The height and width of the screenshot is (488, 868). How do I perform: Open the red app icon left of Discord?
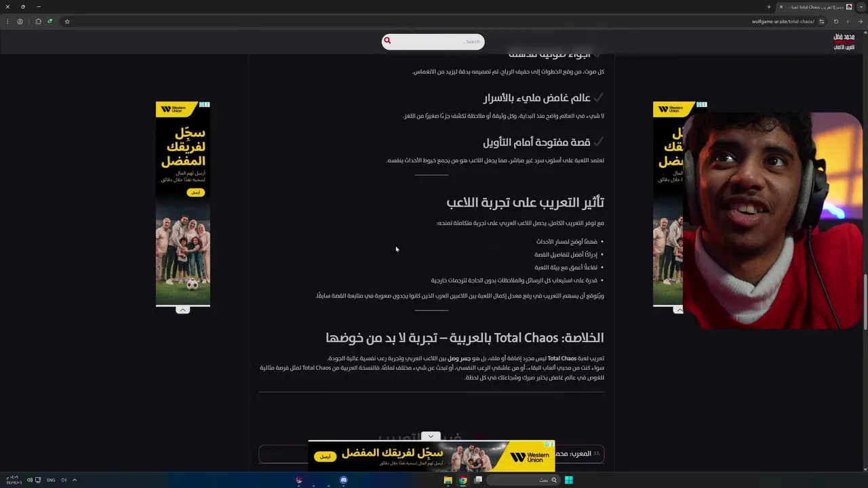pos(299,480)
